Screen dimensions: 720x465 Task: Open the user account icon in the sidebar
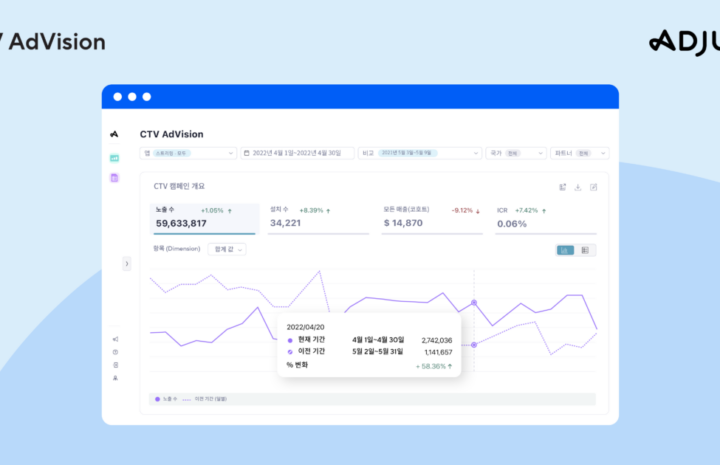[x=115, y=378]
